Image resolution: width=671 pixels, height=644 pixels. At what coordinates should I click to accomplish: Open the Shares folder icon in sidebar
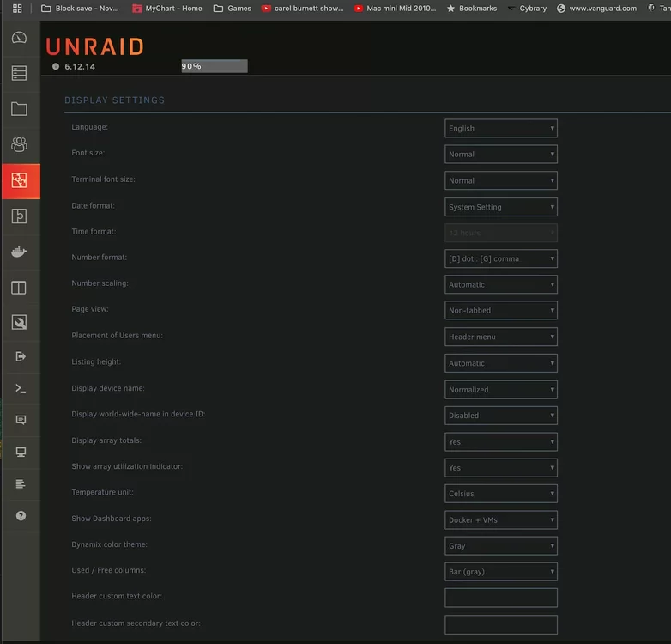(x=19, y=109)
